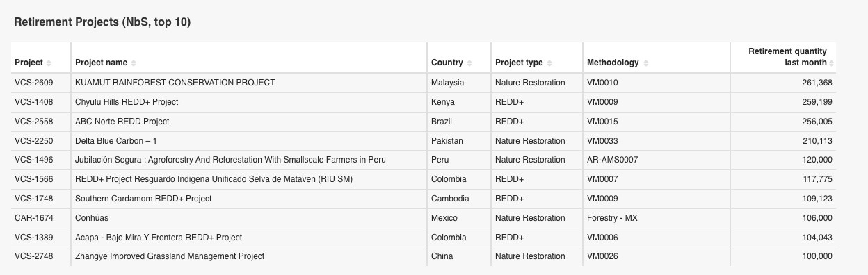
Task: Click retirement quantity 256,005
Action: point(817,122)
